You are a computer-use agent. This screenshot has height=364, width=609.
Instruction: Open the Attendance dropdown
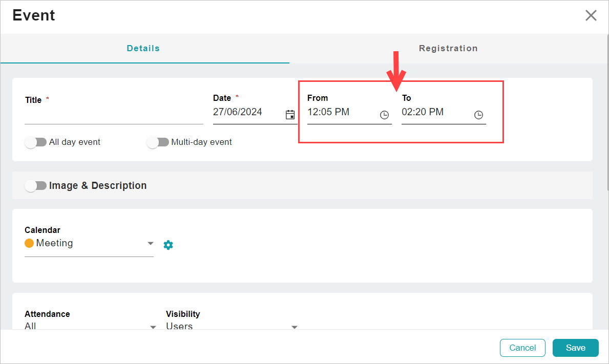[x=90, y=326]
